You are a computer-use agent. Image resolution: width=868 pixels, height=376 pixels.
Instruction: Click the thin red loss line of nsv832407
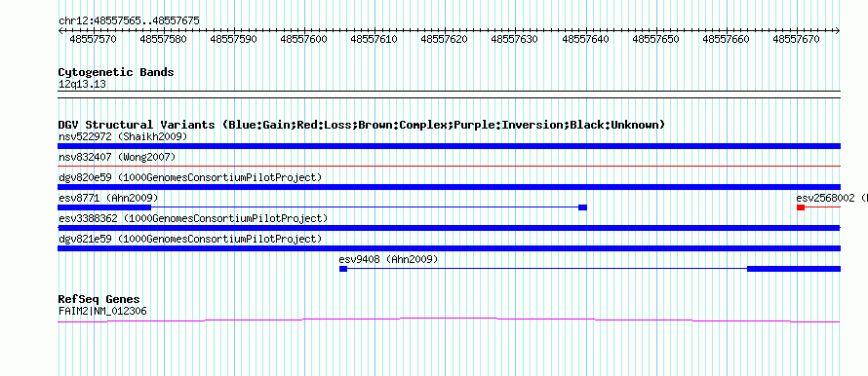(449, 166)
